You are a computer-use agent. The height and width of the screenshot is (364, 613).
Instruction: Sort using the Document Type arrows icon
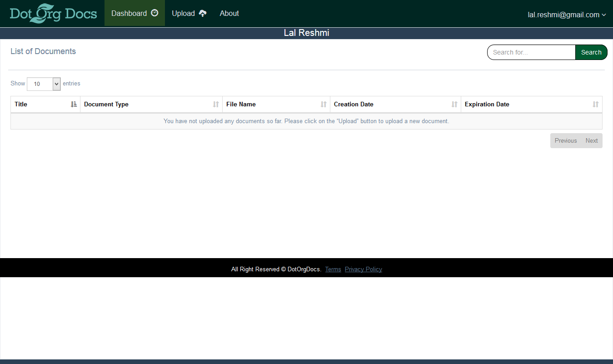coord(216,105)
